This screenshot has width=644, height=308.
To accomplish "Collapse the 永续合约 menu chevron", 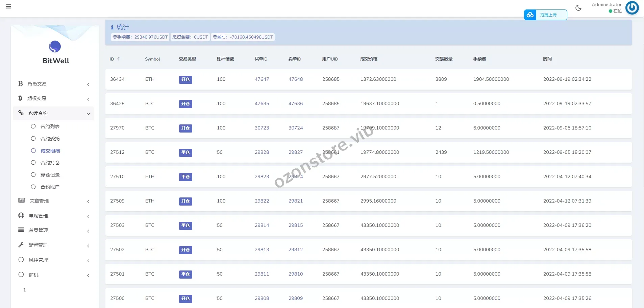I will [x=88, y=114].
